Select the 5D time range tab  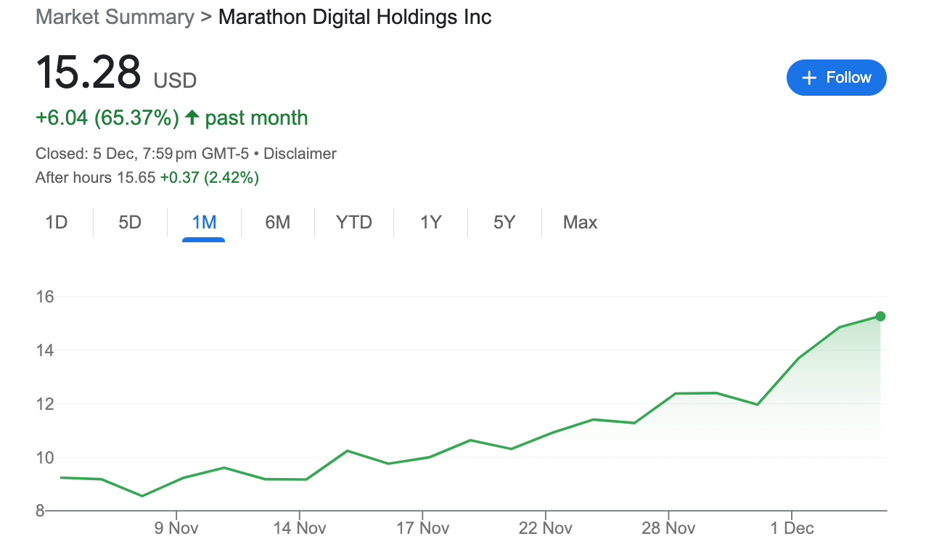130,222
